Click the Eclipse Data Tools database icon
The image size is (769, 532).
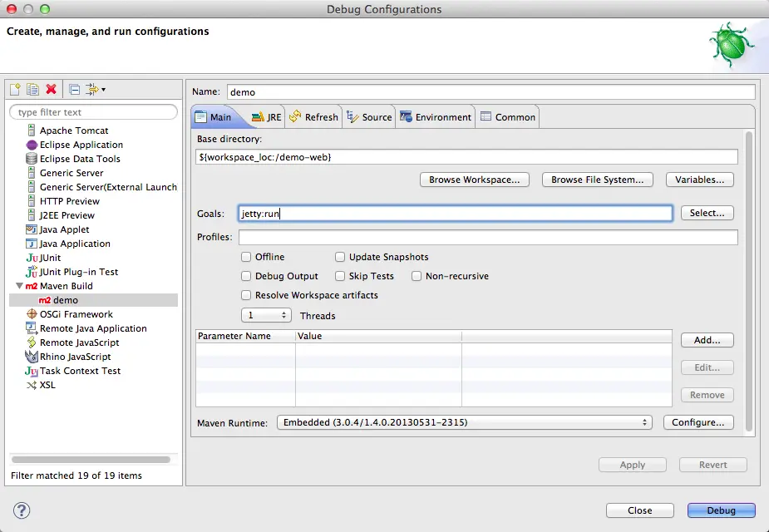[x=32, y=159]
